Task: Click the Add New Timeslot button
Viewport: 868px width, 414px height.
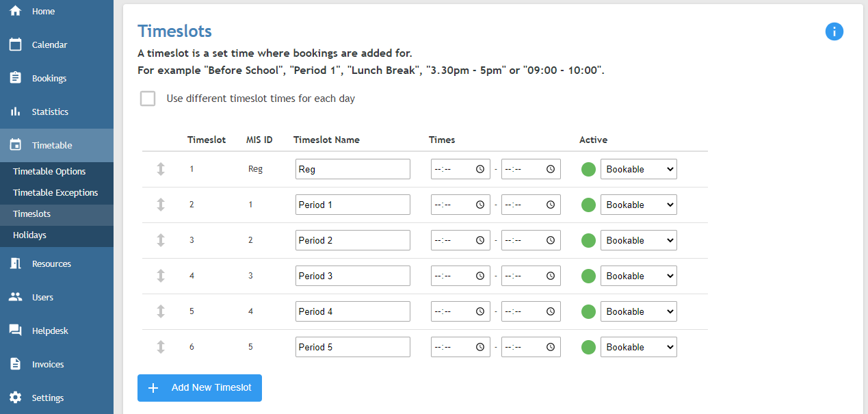Action: click(200, 388)
